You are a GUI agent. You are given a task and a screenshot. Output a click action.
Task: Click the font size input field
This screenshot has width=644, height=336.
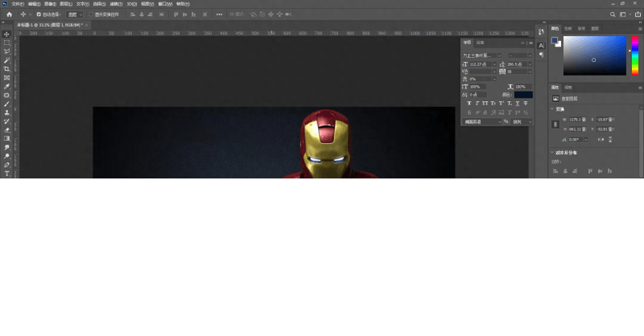(478, 64)
